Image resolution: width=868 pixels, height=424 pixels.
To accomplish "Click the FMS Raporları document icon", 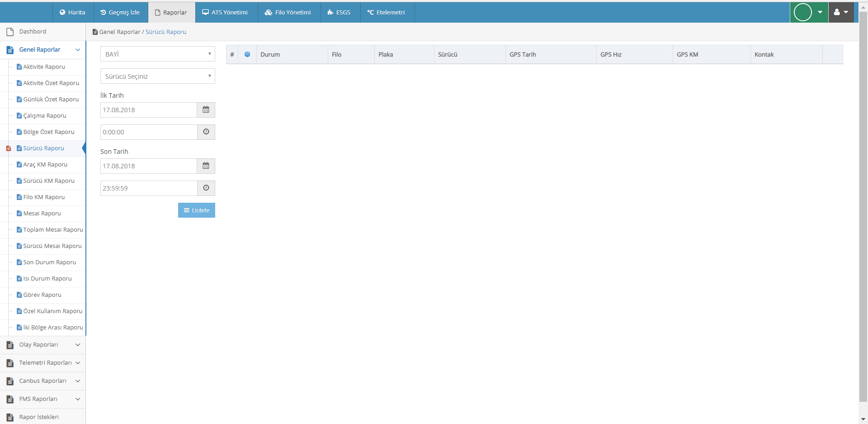I will point(10,399).
